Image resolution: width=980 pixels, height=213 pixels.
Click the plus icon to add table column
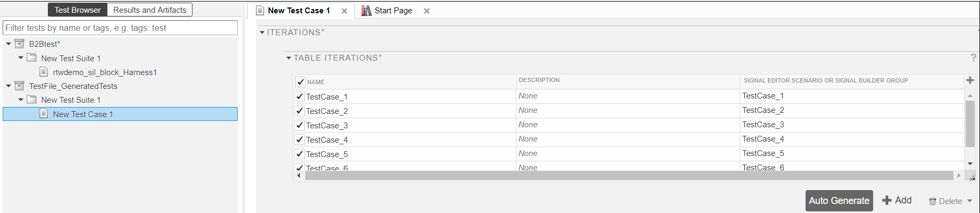coord(970,80)
